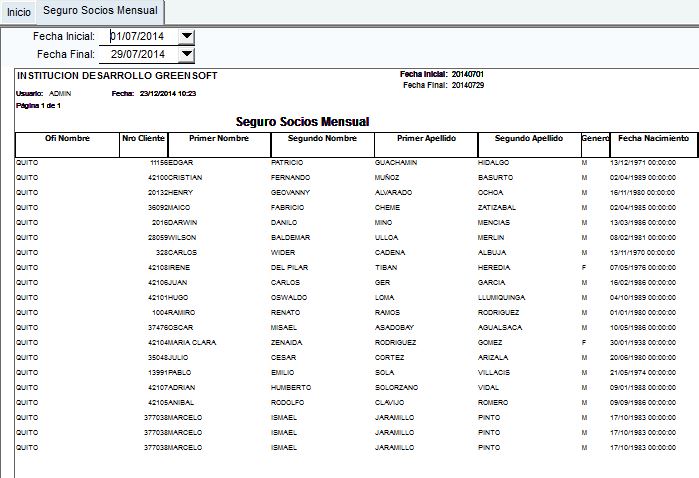
Task: Select the surname GUACHAMIN
Action: (396, 163)
